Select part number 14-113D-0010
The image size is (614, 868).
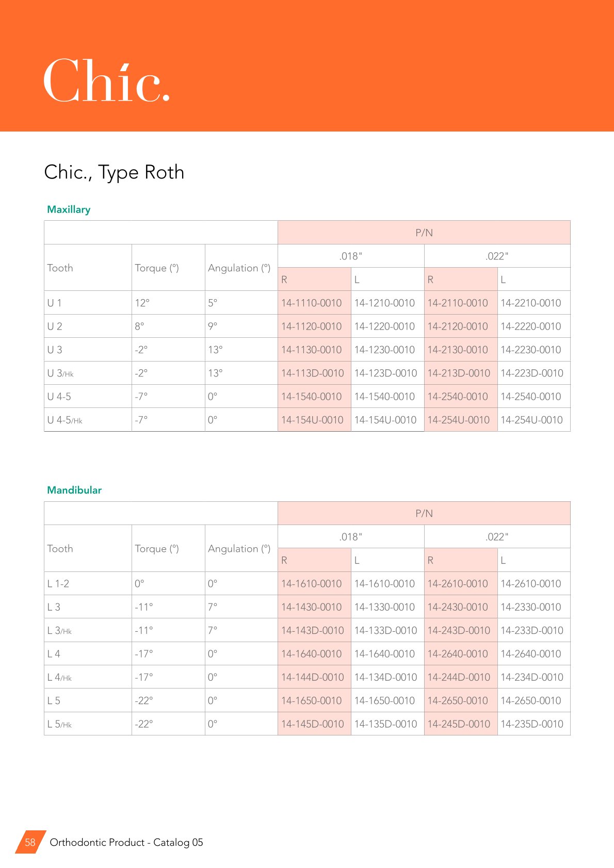pos(312,373)
